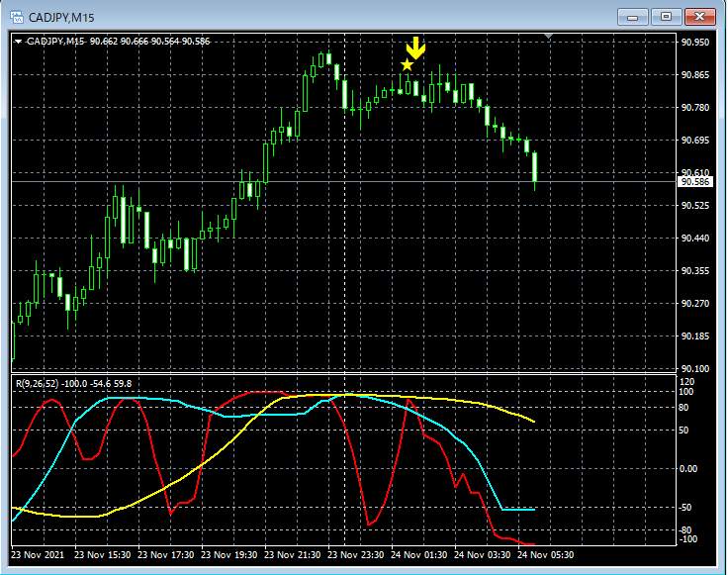This screenshot has width=728, height=575.
Task: Click price level 90.865 on the scale
Action: tap(695, 75)
